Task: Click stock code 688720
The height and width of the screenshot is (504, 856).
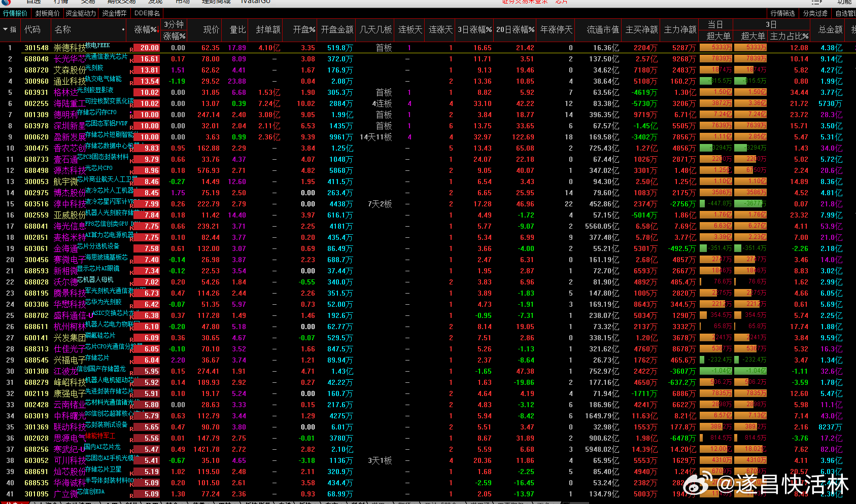Action: (37, 70)
